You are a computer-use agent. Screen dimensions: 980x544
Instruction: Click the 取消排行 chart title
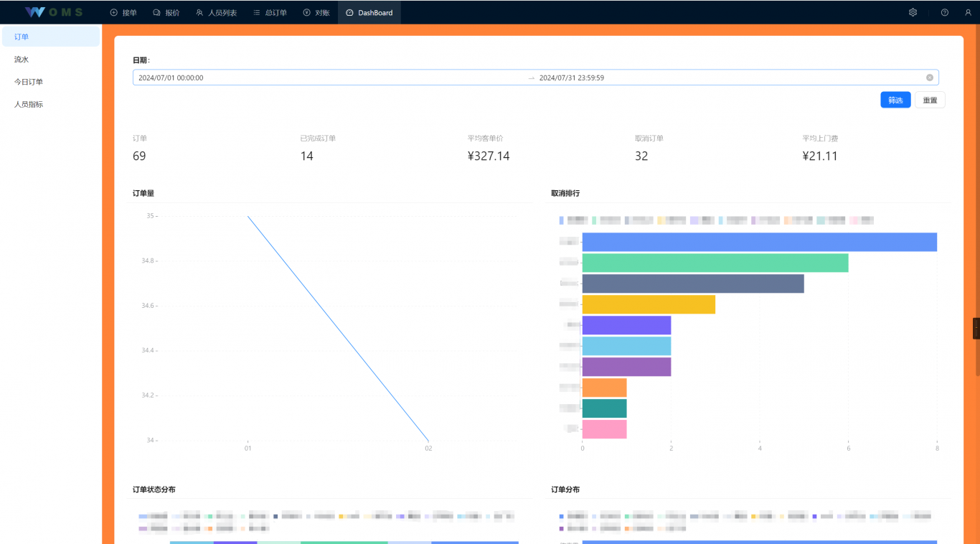(565, 193)
